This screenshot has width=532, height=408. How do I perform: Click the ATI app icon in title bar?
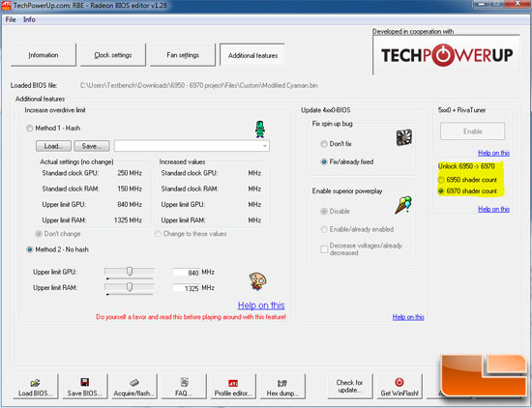tap(6, 6)
